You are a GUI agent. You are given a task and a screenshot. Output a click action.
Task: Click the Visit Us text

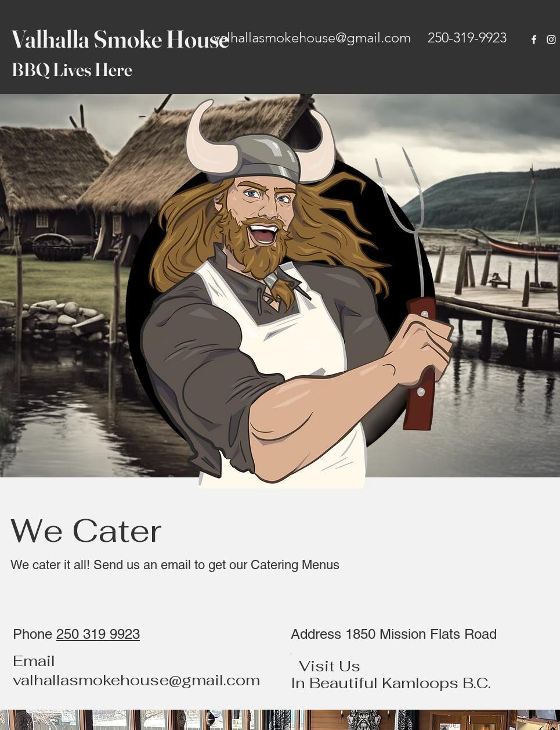click(329, 666)
